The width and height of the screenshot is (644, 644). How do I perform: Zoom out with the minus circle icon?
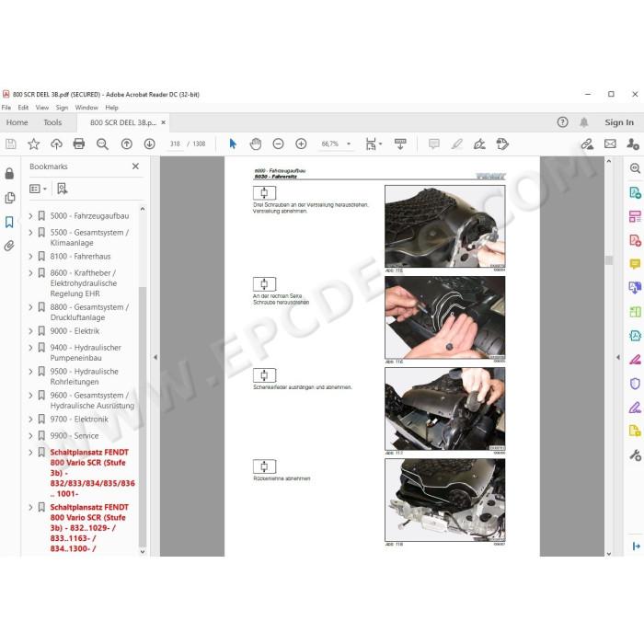click(x=278, y=144)
